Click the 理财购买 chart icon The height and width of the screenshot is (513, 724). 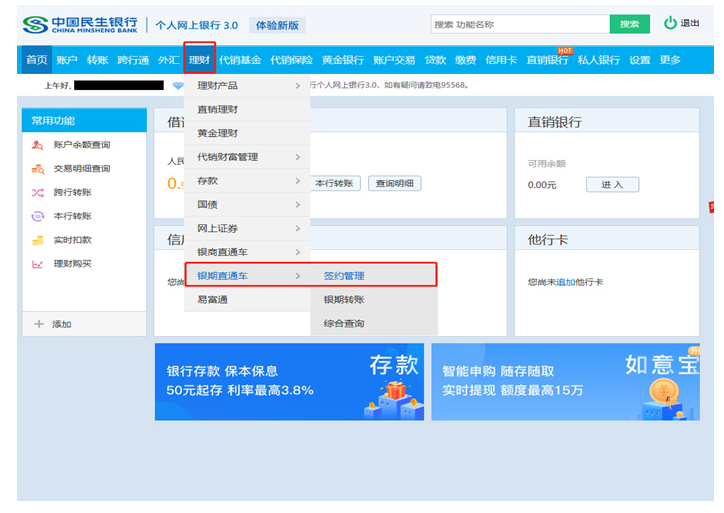(x=38, y=265)
